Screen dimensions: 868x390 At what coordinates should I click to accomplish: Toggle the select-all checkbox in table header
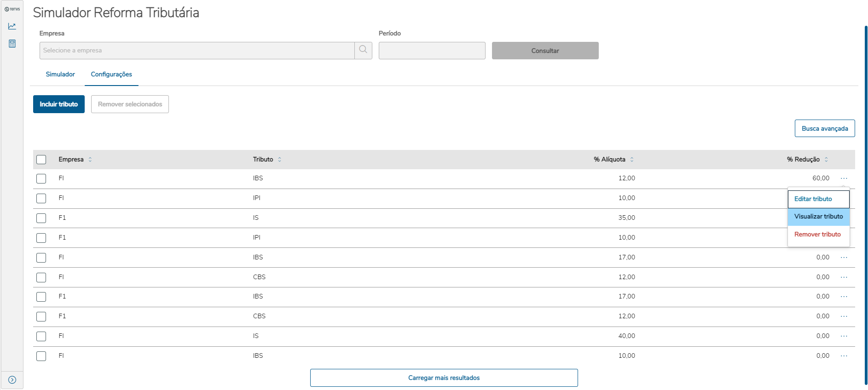coord(41,160)
